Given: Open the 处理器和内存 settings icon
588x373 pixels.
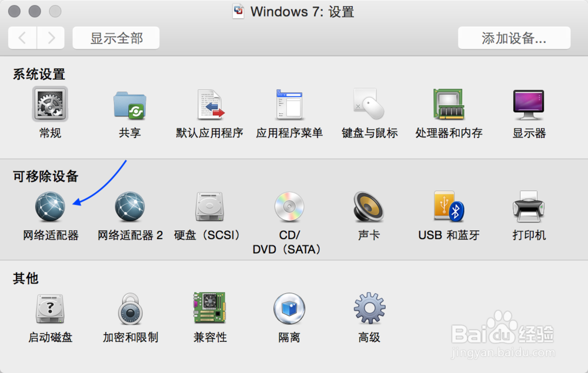Looking at the screenshot, I should click(x=449, y=104).
